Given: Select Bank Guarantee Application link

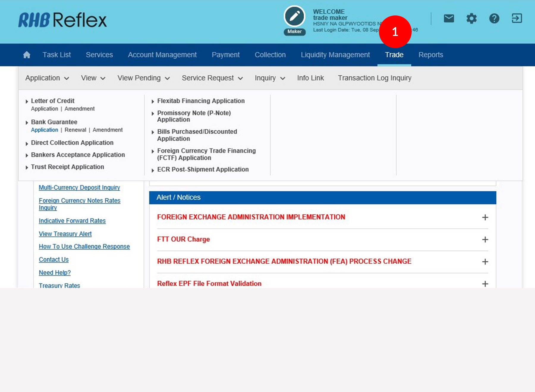Looking at the screenshot, I should pos(45,130).
